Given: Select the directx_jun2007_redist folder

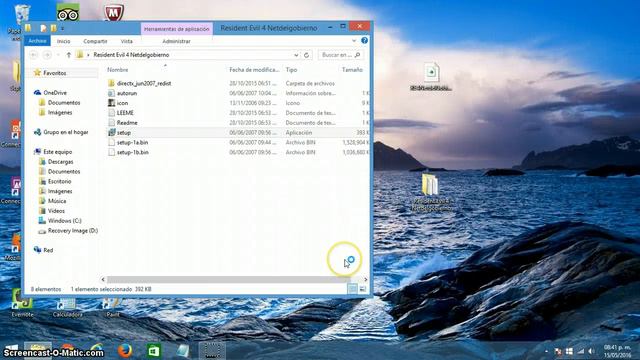Looking at the screenshot, I should click(x=144, y=83).
